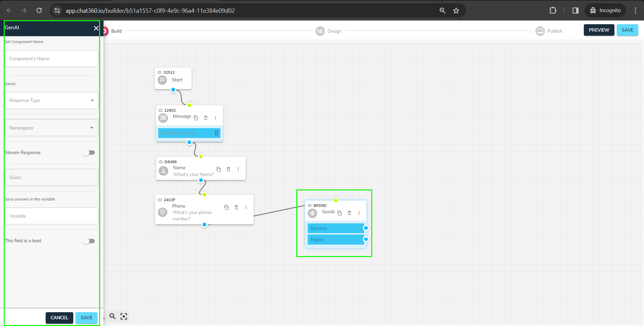Bookmark this page with the star icon

(x=456, y=10)
